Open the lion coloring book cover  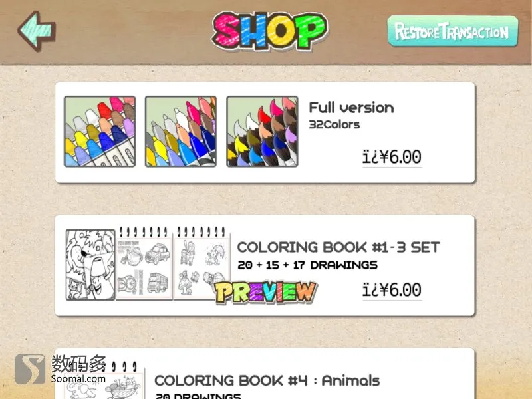pyautogui.click(x=90, y=265)
